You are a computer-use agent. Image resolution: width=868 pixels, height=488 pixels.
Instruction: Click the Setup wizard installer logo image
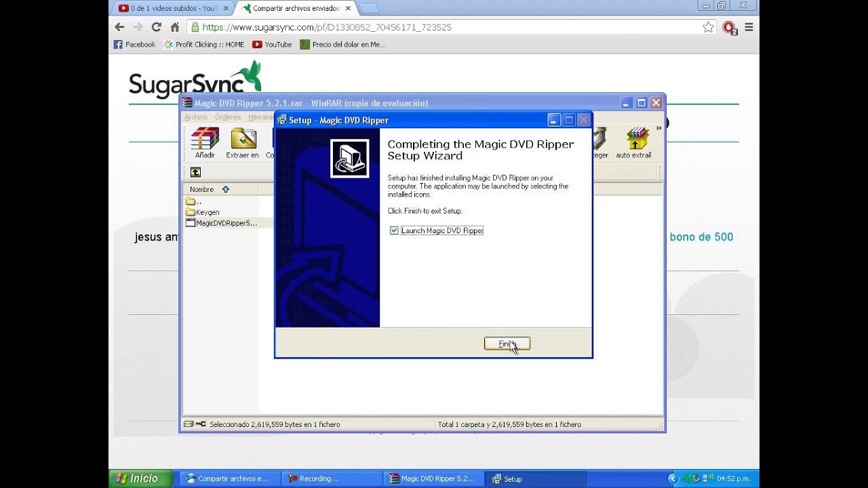350,159
